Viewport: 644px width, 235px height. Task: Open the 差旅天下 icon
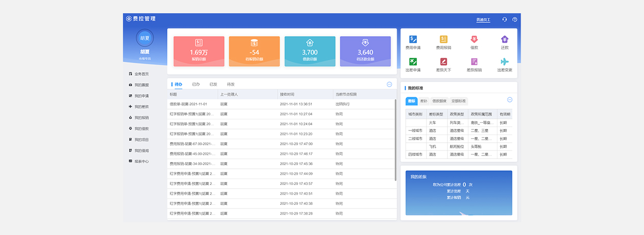click(443, 62)
